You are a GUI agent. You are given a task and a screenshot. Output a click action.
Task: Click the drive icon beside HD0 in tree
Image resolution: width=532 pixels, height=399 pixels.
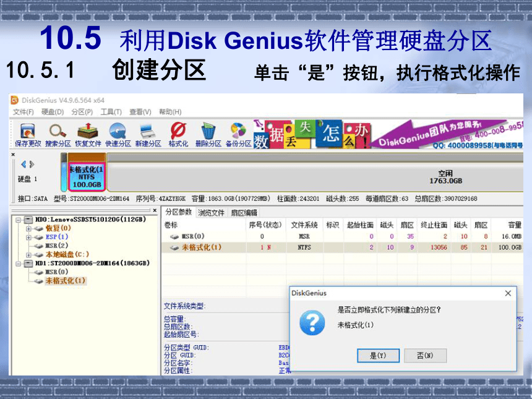tap(28, 220)
